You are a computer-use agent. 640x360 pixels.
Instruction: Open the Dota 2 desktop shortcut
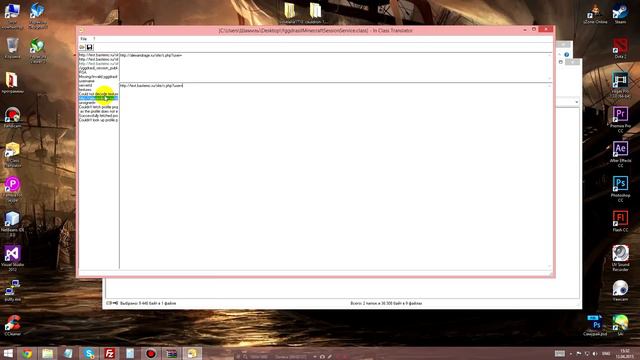point(620,48)
